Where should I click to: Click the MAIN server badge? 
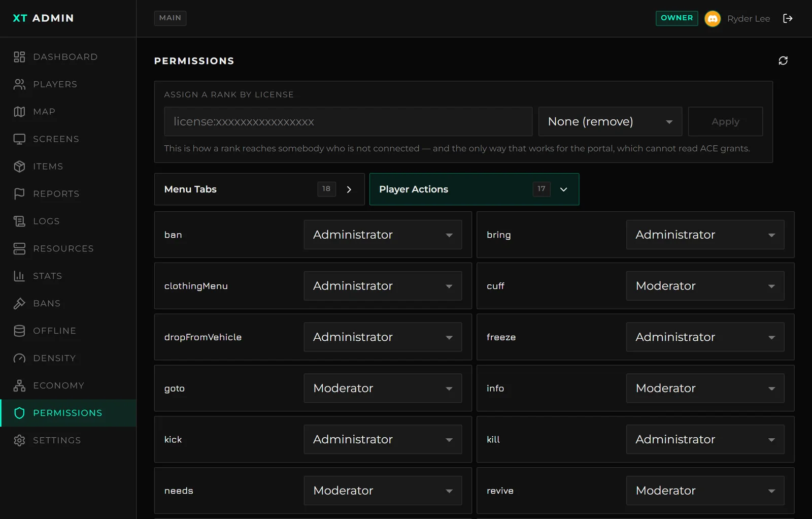[x=170, y=18]
